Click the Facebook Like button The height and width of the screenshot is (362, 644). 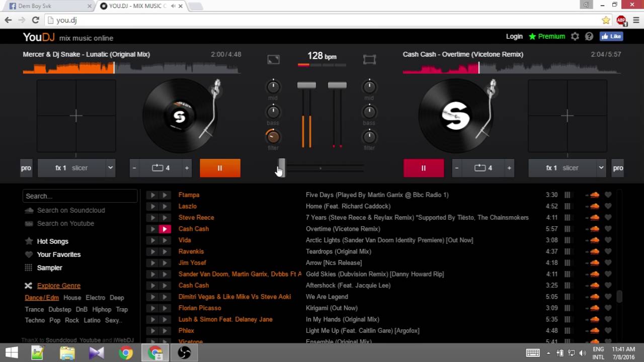[611, 36]
